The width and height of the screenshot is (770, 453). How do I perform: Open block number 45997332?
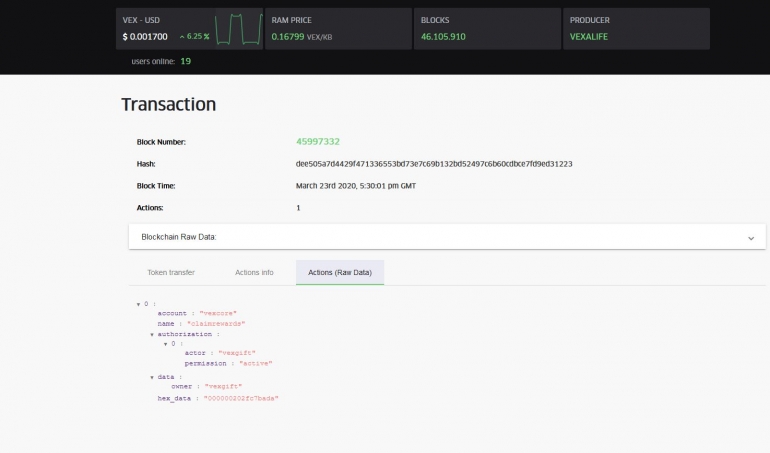coord(324,142)
